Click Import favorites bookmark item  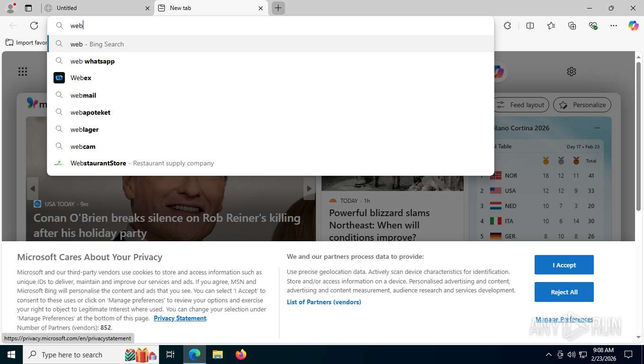click(27, 43)
